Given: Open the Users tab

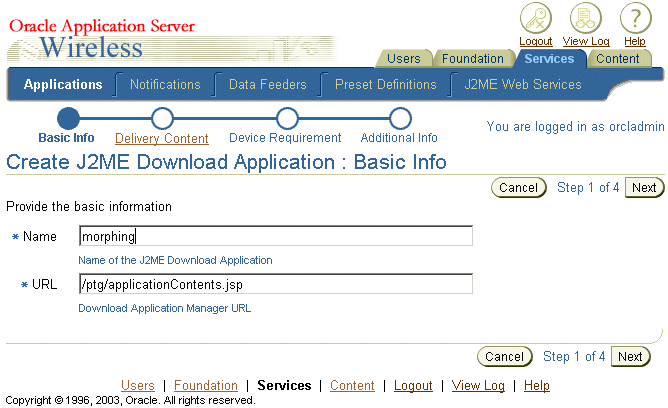Looking at the screenshot, I should [403, 58].
